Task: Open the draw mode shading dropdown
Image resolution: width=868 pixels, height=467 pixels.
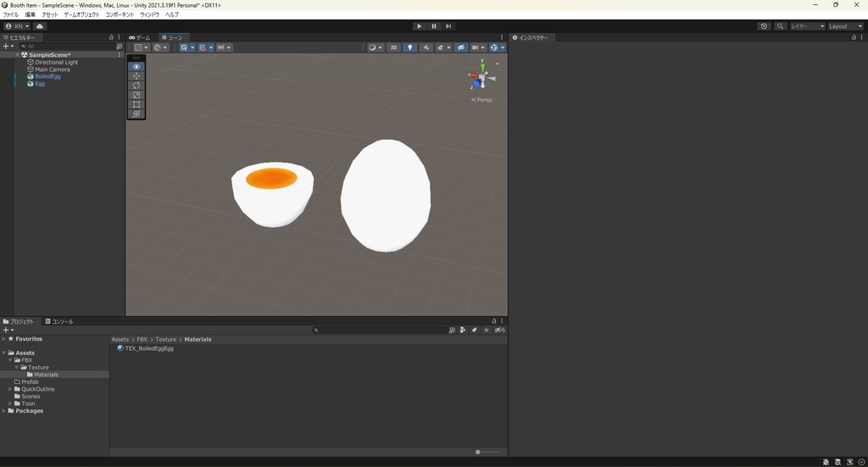Action: pos(376,47)
